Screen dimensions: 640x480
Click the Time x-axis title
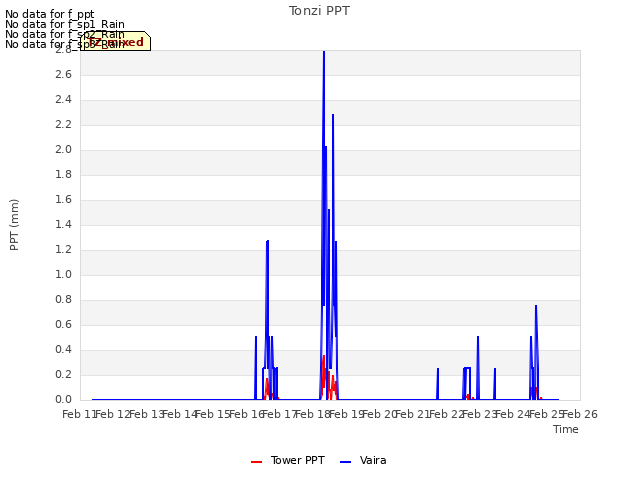coord(566,429)
